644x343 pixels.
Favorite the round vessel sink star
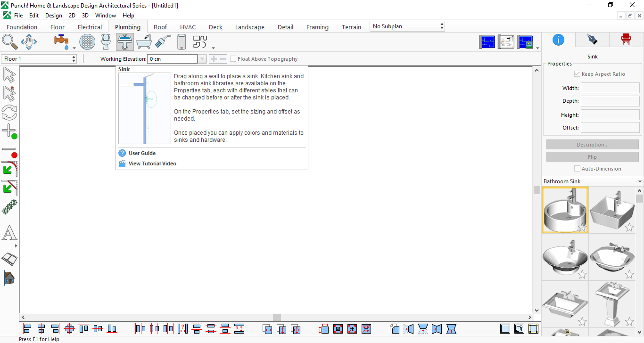click(582, 228)
